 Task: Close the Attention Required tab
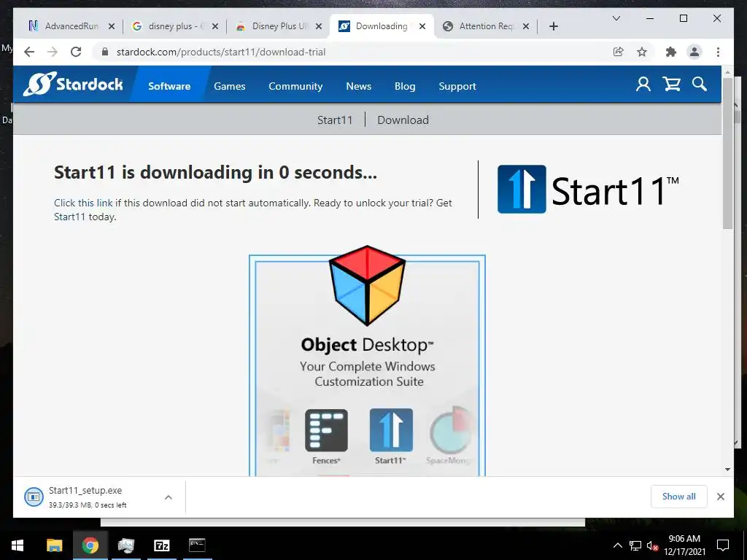coord(526,26)
